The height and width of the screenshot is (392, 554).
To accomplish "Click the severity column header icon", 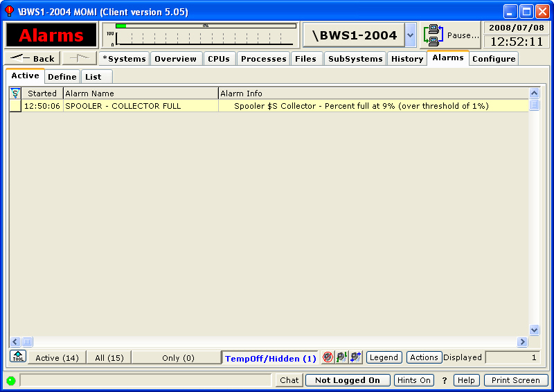I will click(x=15, y=93).
